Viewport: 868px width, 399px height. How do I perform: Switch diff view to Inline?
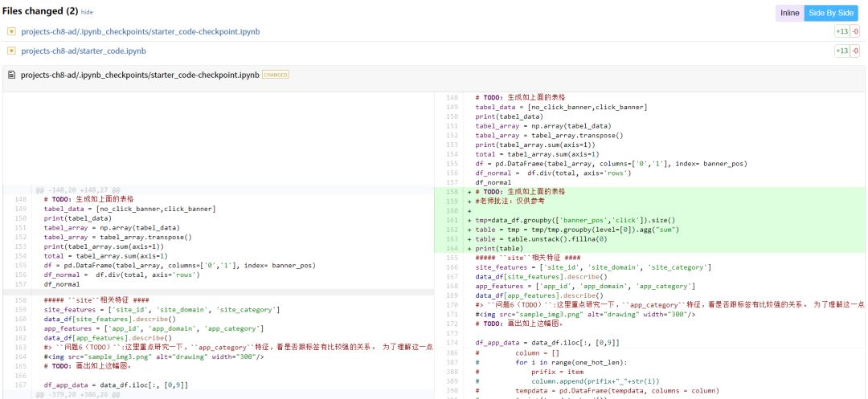(x=789, y=13)
